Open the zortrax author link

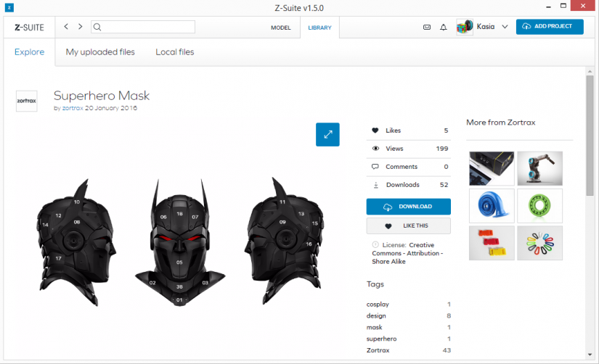(73, 108)
